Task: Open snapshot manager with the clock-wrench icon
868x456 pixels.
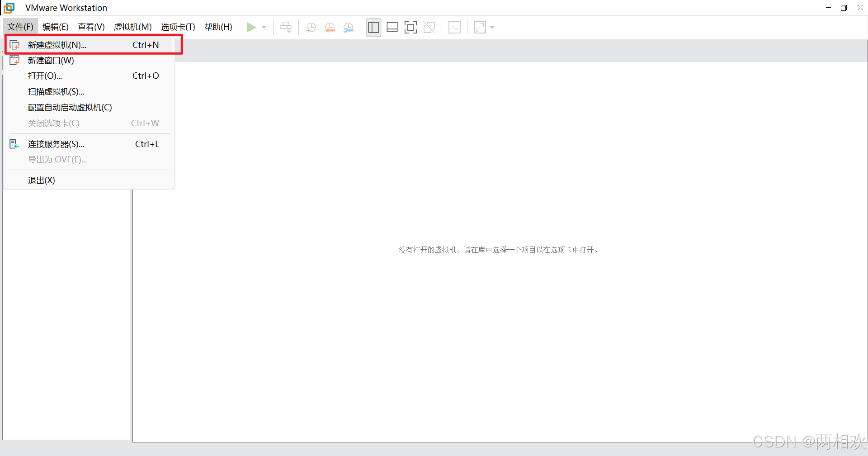Action: tap(348, 28)
